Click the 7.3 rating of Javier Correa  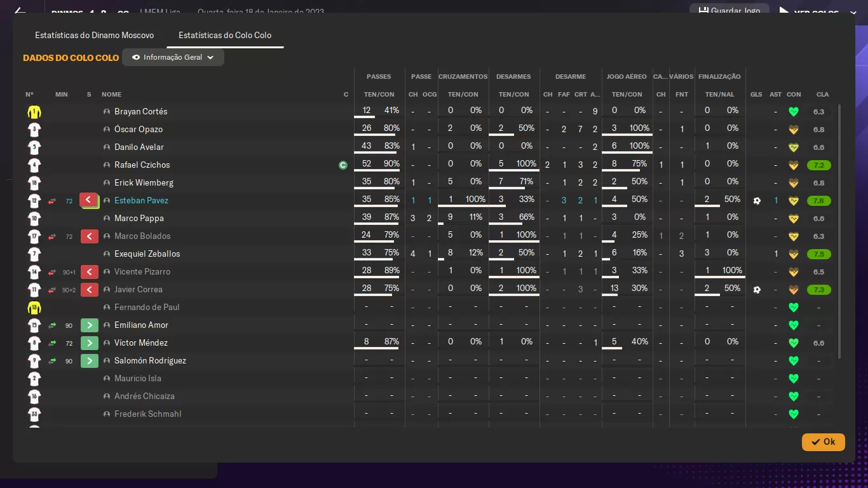(818, 290)
